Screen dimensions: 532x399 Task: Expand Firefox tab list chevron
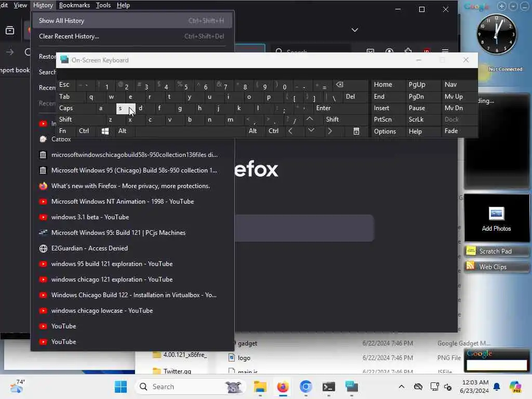pos(355,30)
